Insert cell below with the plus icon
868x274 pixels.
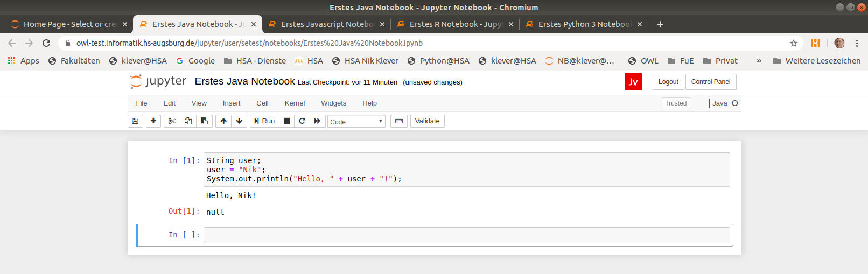[153, 121]
